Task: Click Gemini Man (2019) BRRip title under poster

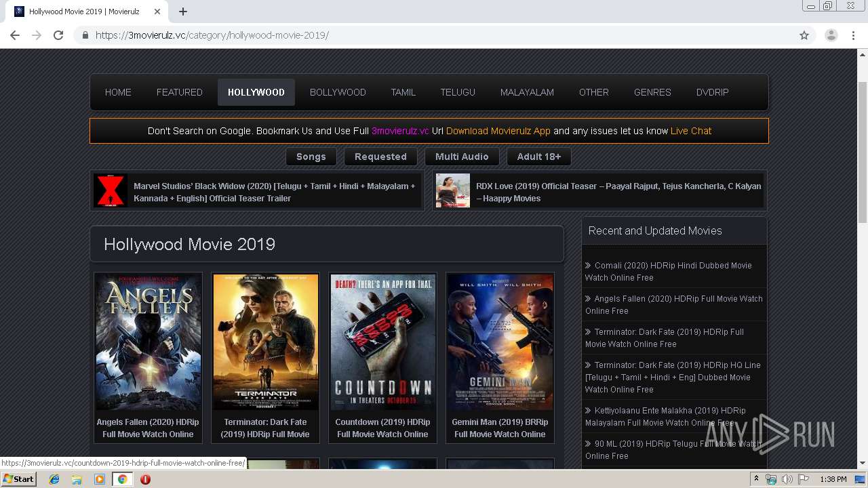Action: [x=500, y=428]
